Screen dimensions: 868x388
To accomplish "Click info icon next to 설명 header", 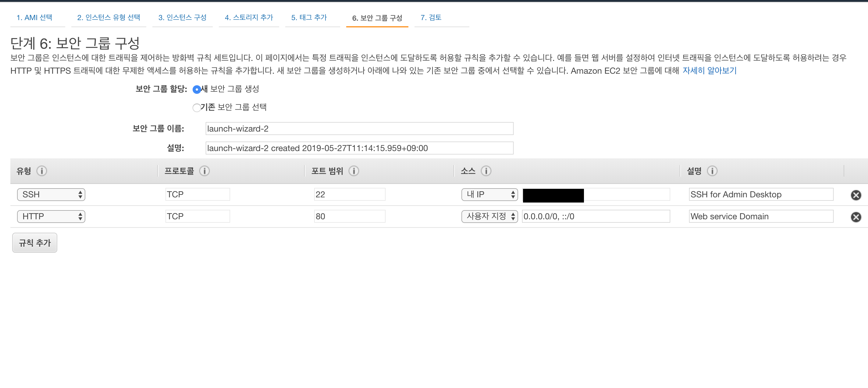I will [712, 171].
